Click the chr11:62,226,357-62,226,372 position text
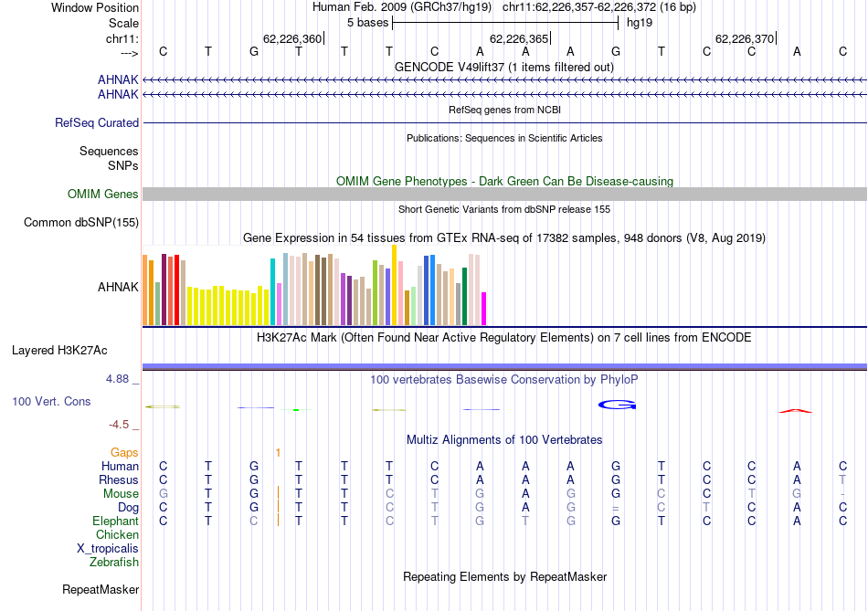This screenshot has width=868, height=611. [x=599, y=7]
